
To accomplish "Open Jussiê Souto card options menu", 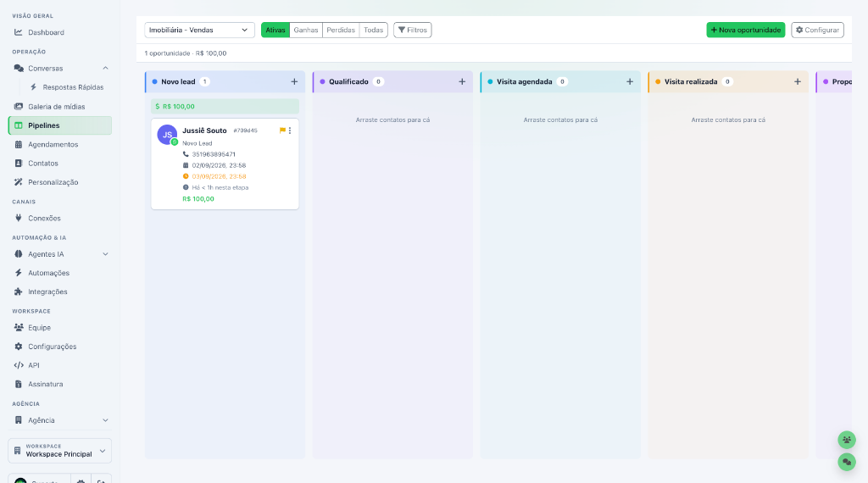I will tap(290, 130).
